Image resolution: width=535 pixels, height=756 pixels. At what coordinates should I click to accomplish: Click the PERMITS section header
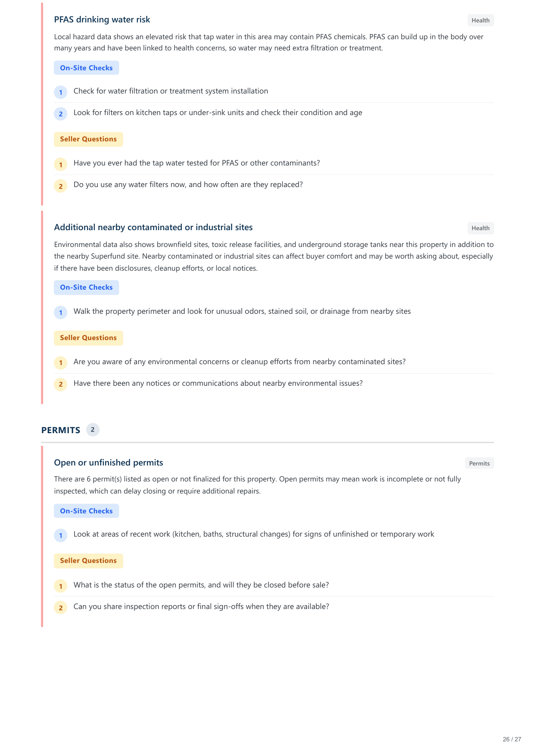pyautogui.click(x=61, y=430)
